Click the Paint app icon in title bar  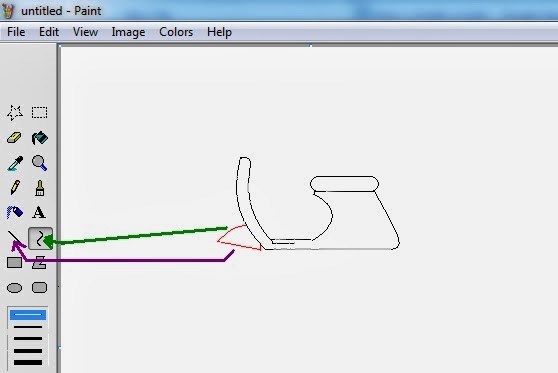coord(8,10)
